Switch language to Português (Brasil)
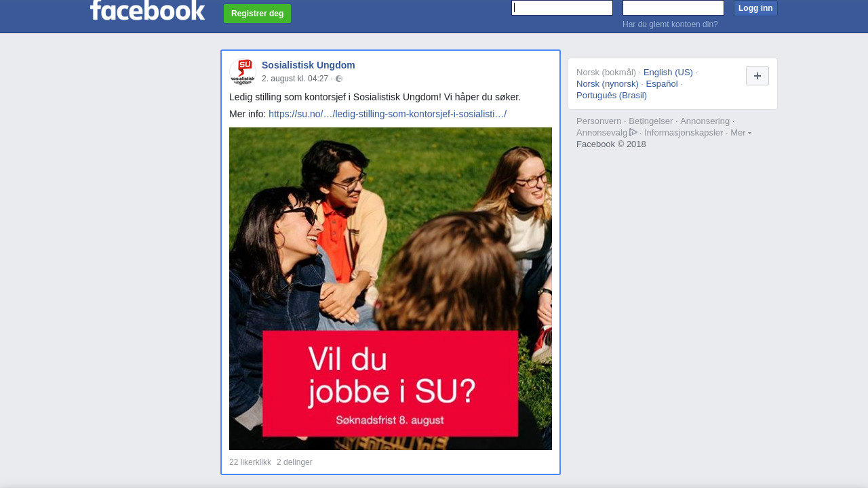868x488 pixels. (x=612, y=96)
